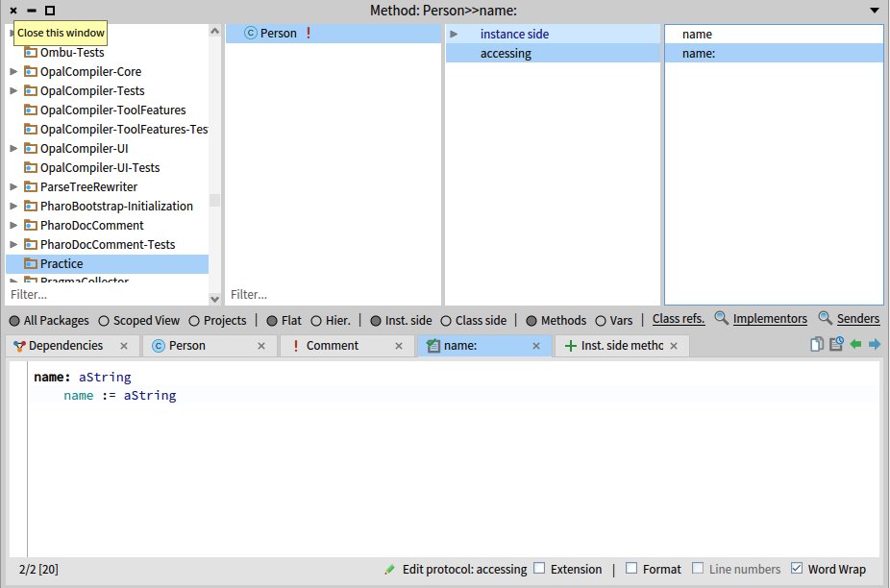The width and height of the screenshot is (890, 588).
Task: Open the window menu dropdown arrow in title bar
Action: [874, 11]
